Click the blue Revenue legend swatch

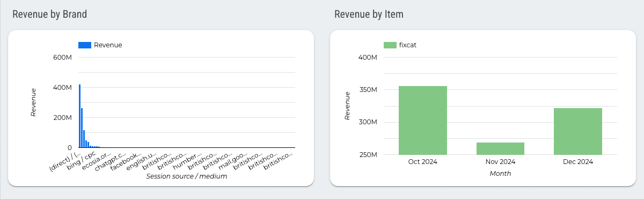click(x=85, y=45)
